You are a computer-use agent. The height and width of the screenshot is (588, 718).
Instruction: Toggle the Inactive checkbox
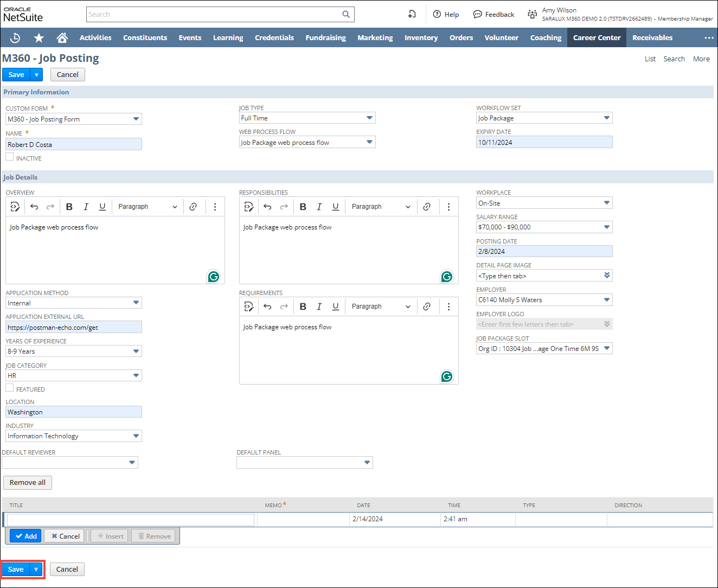point(10,157)
